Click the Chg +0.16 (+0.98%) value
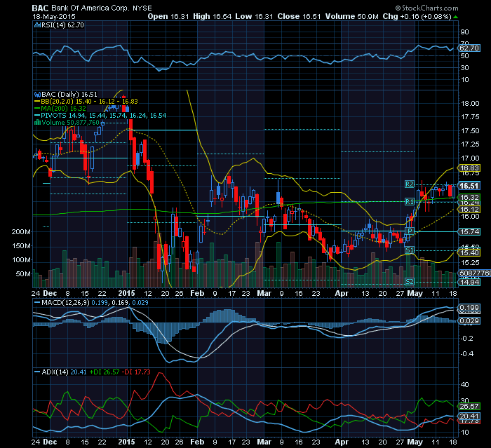Screen dimensions: 491x448 (417, 17)
